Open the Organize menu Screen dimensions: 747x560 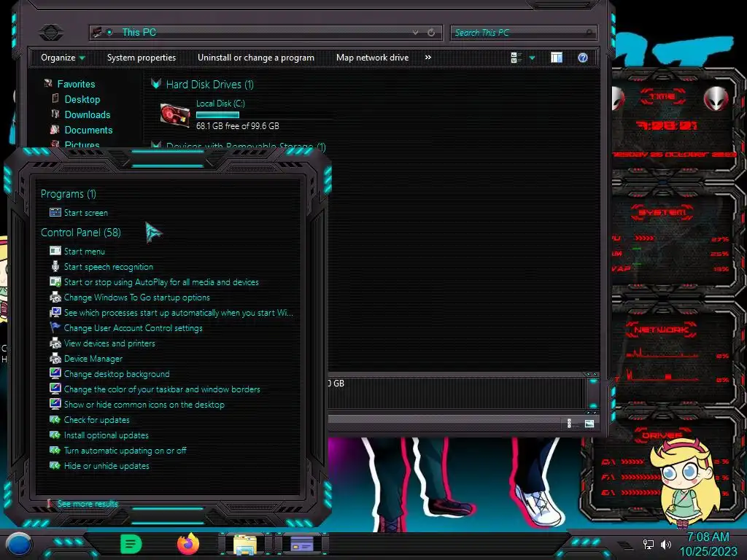pos(63,58)
